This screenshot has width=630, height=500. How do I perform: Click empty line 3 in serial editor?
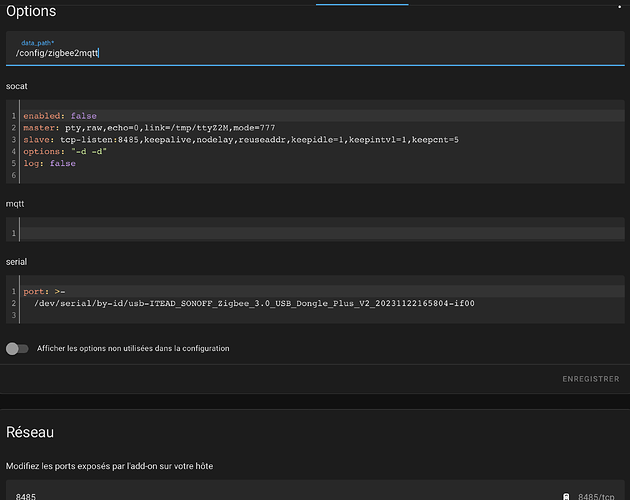point(322,315)
